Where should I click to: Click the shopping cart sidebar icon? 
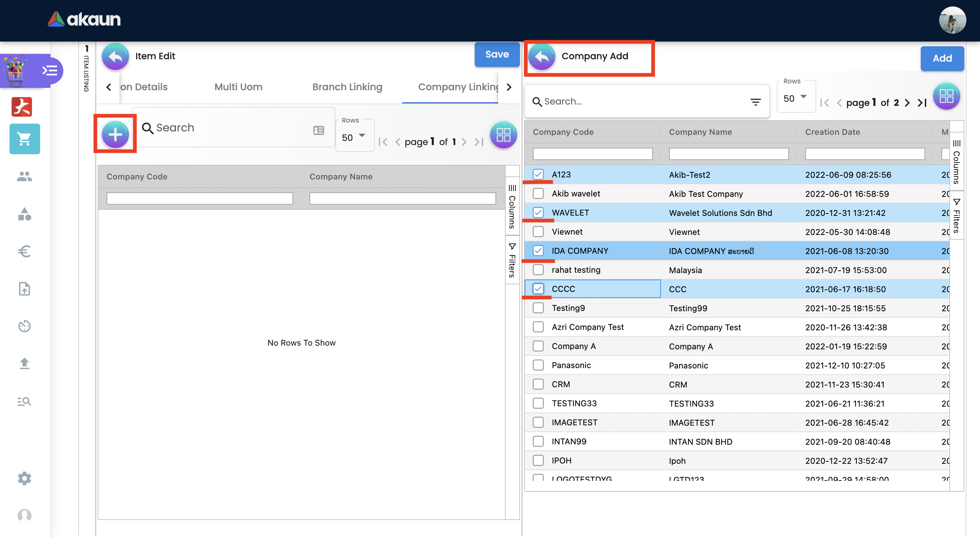click(25, 139)
